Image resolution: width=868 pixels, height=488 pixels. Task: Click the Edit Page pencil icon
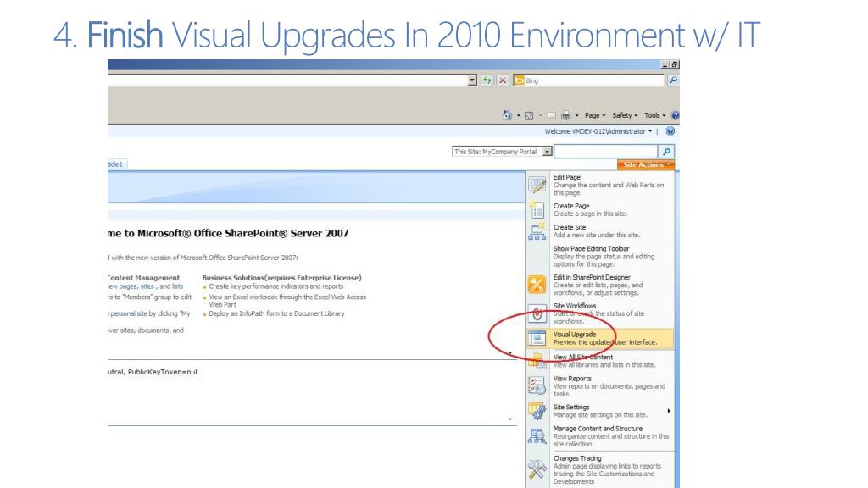[x=537, y=185]
